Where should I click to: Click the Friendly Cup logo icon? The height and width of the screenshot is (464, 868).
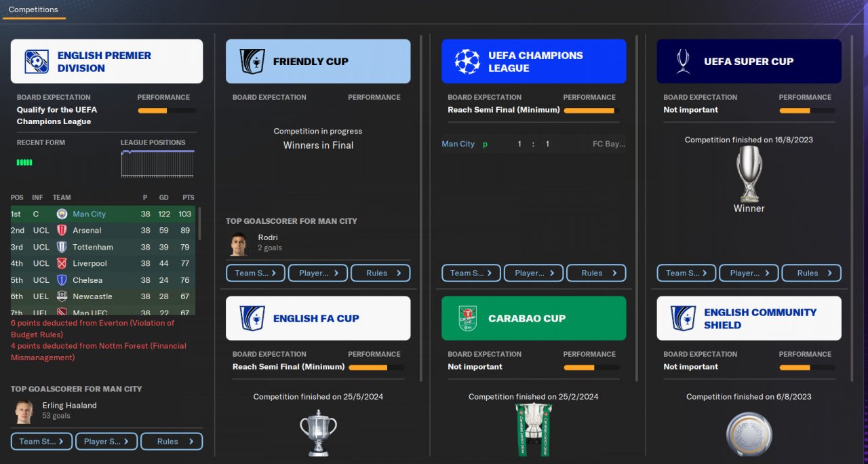pyautogui.click(x=252, y=62)
